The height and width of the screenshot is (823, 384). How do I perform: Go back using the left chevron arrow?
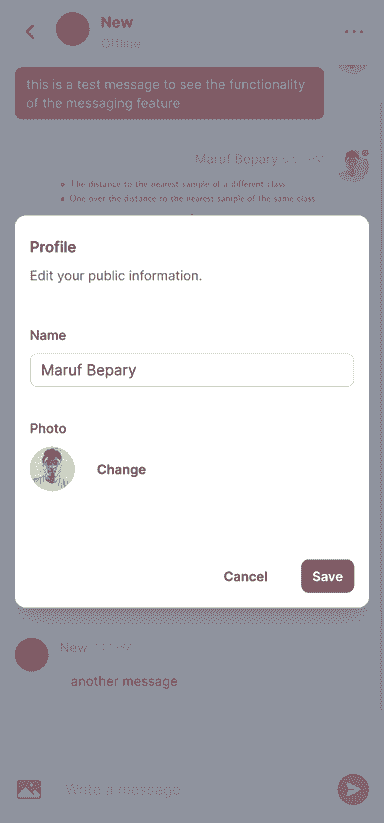[30, 32]
